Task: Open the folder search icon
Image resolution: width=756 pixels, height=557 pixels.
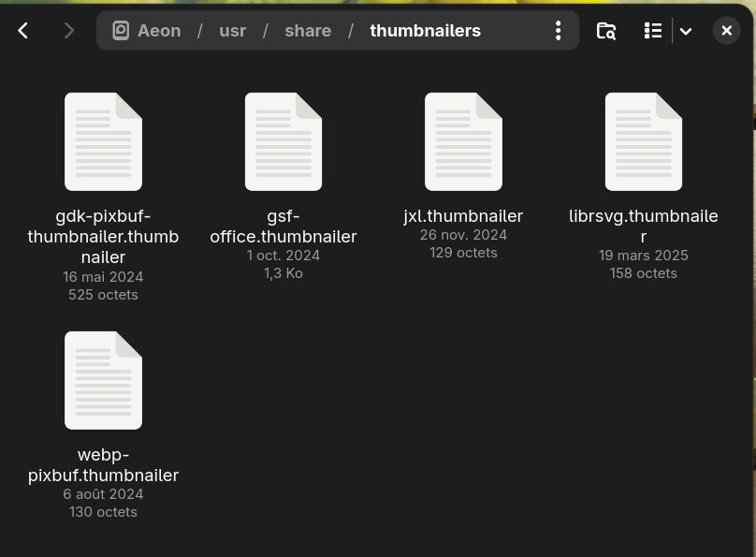Action: 606,31
